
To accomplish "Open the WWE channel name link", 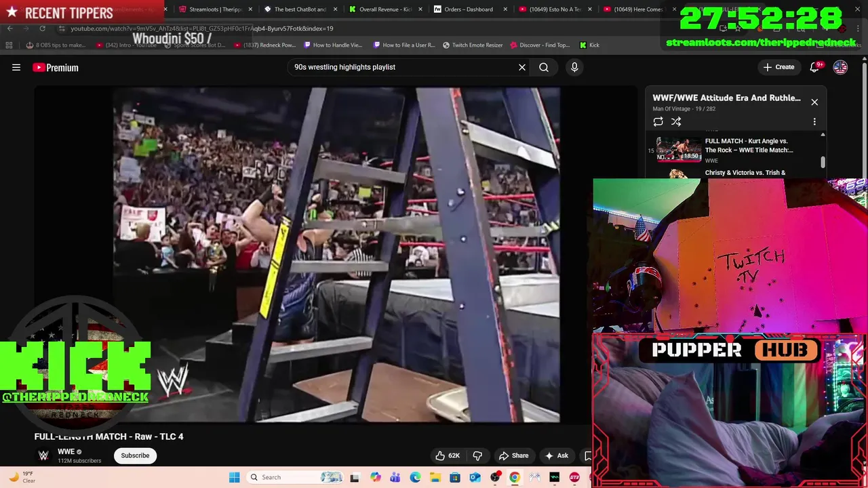I will pyautogui.click(x=66, y=451).
